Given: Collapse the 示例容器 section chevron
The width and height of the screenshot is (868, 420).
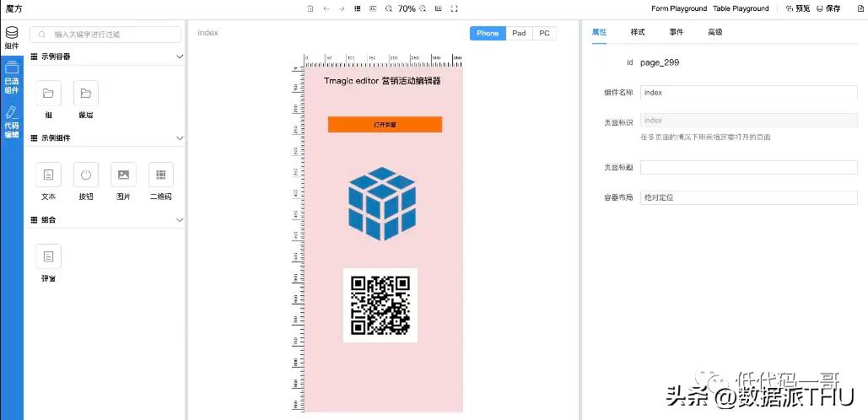Looking at the screenshot, I should 180,57.
